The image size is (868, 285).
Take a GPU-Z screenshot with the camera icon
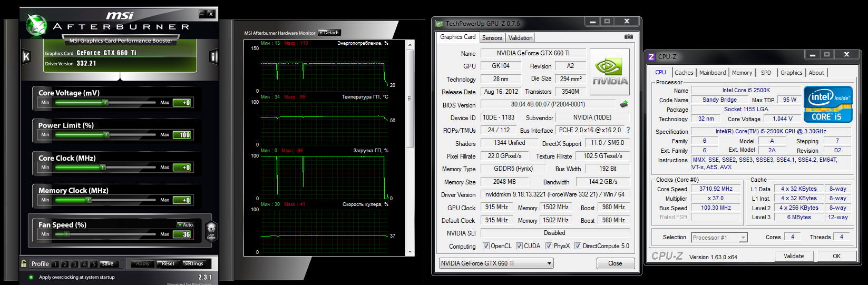(x=628, y=37)
